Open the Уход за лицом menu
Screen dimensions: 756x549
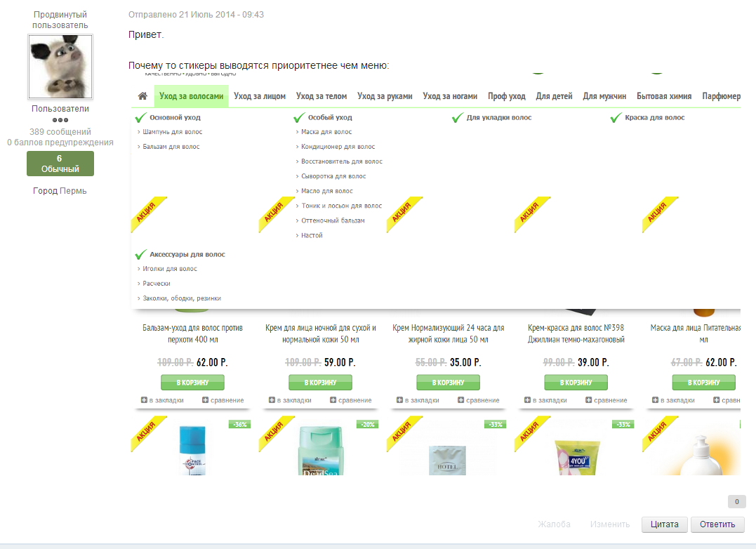260,96
